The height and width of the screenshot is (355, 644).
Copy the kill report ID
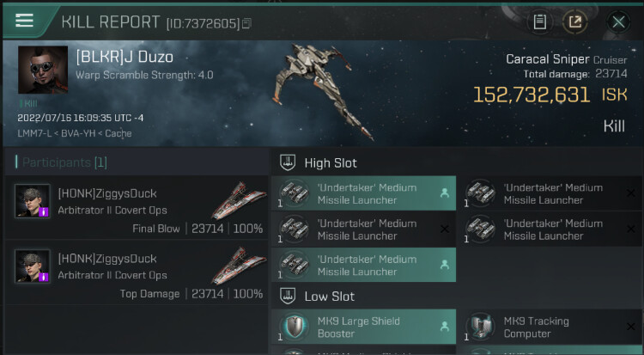pyautogui.click(x=247, y=23)
